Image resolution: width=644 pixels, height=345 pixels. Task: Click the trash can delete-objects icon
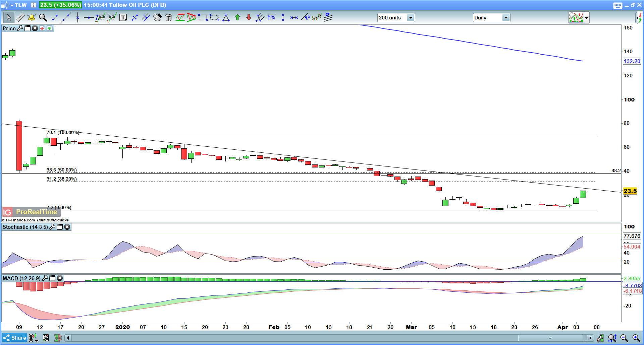tap(169, 18)
